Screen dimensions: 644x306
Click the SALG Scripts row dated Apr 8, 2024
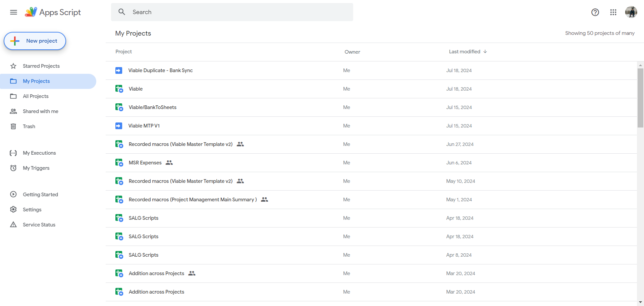371,255
